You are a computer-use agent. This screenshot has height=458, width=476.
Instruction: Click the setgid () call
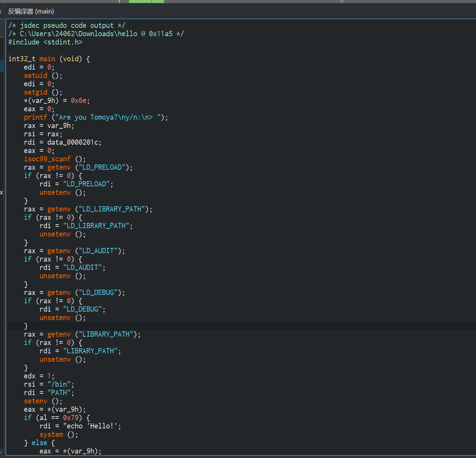click(x=43, y=92)
